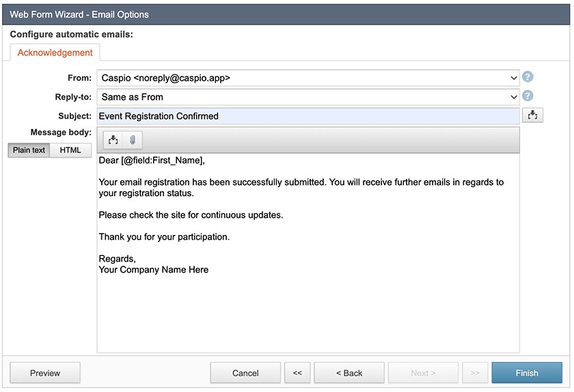574x392 pixels.
Task: Click insert field icon in message body toolbar
Action: 113,140
